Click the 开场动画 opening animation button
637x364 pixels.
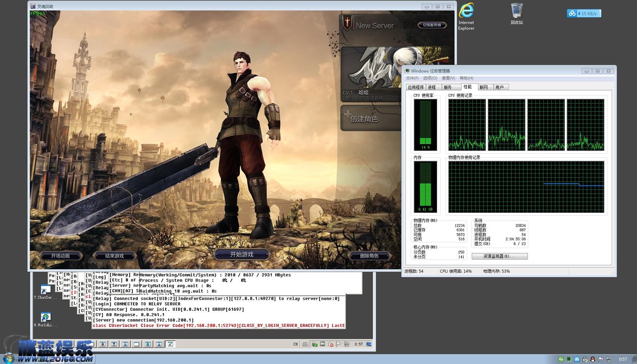61,256
